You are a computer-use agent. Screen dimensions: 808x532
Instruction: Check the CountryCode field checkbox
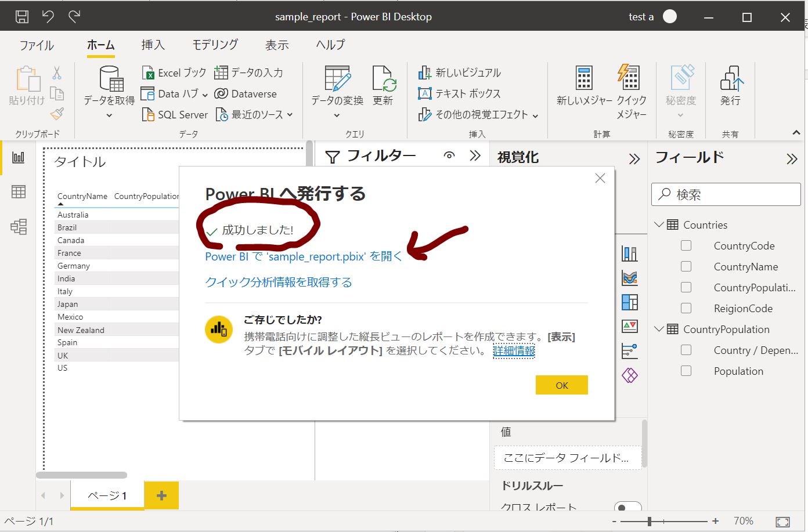[686, 245]
